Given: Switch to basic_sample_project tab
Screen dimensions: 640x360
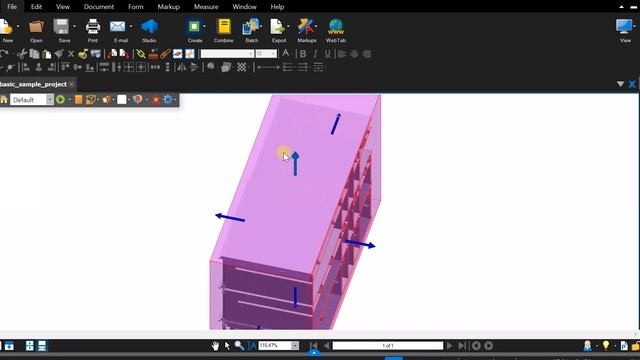Looking at the screenshot, I should (33, 84).
